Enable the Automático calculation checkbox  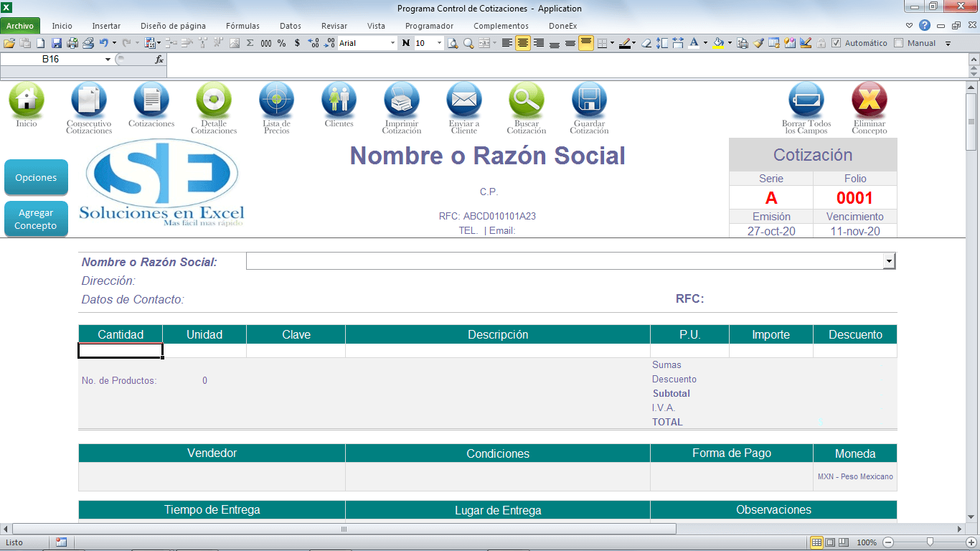coord(836,43)
